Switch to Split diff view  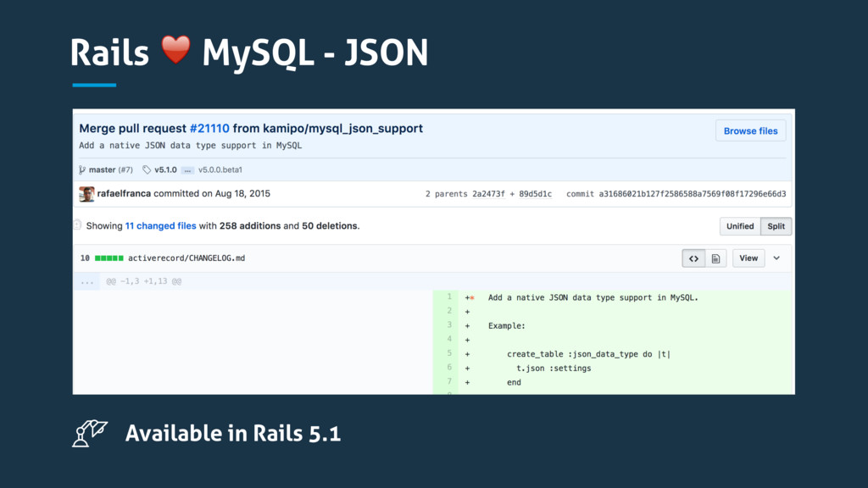(x=776, y=226)
